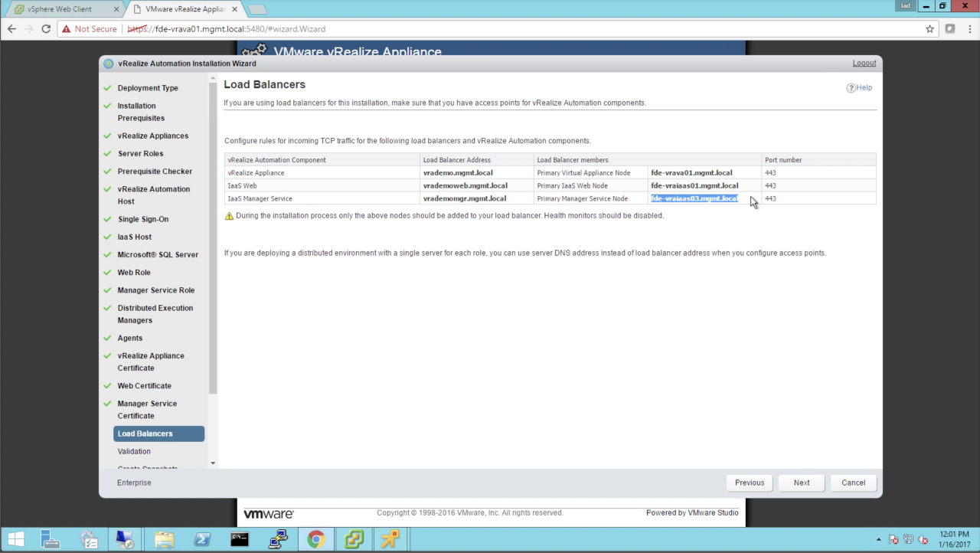This screenshot has height=553, width=980.
Task: Select the Distributed Execution Managers step
Action: [155, 314]
